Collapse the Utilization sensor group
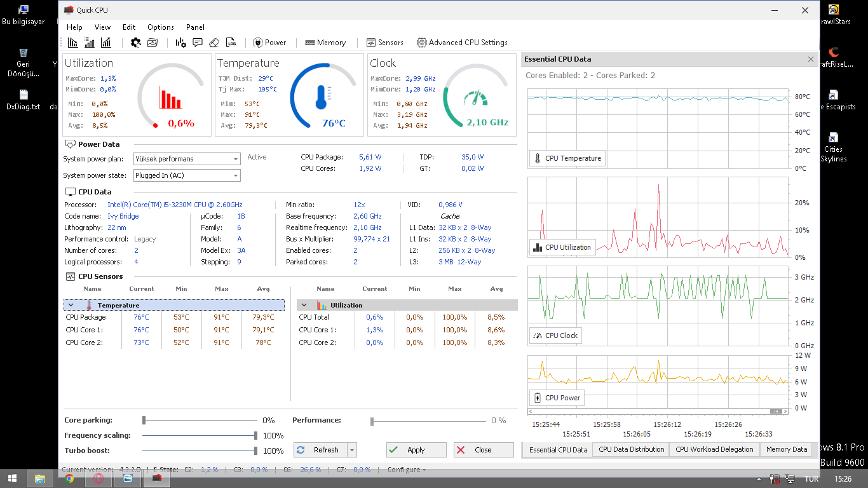 pos(304,305)
